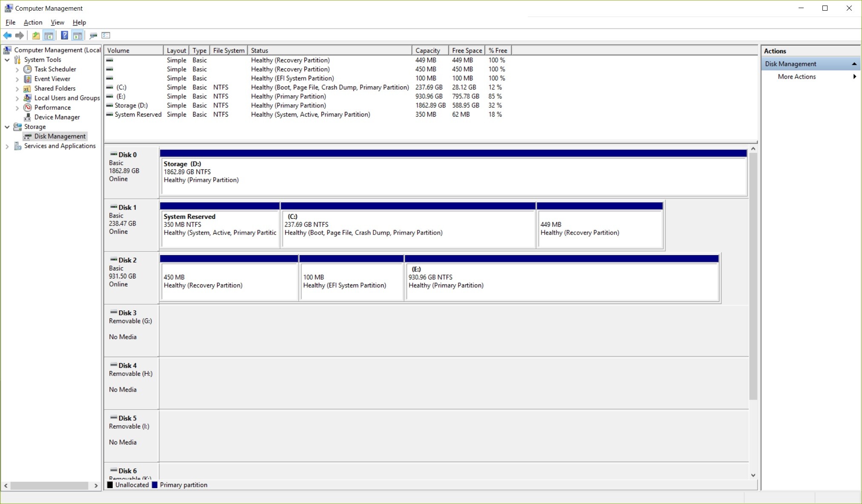
Task: Click the Back arrow toolbar icon
Action: [x=7, y=35]
